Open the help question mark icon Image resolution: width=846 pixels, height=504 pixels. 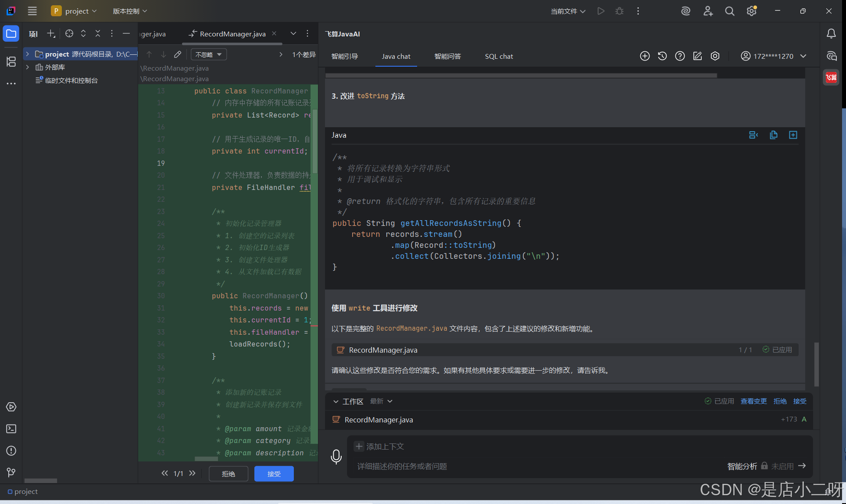tap(680, 56)
